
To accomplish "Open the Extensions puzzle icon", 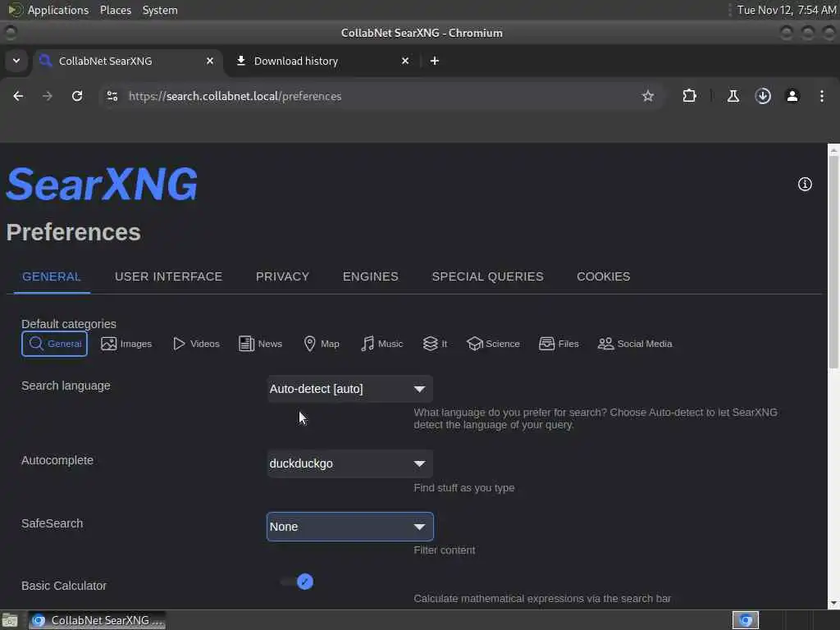I will [x=689, y=96].
